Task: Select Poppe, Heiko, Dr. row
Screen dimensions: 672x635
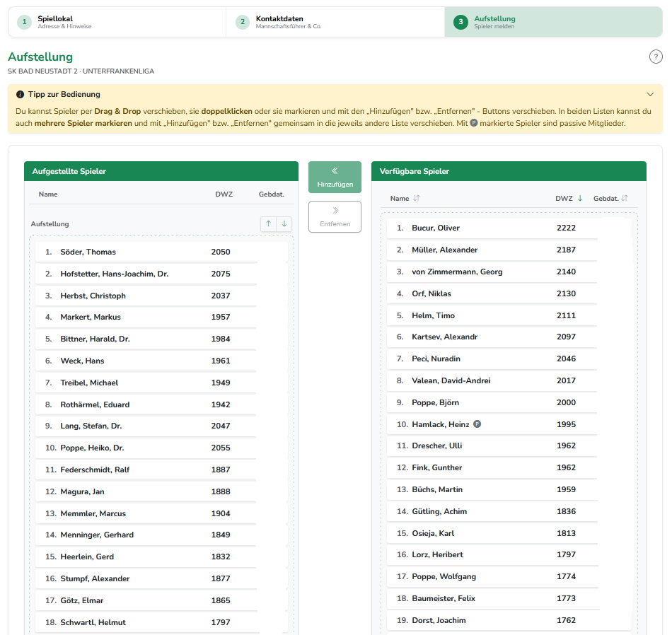Action: coord(161,448)
